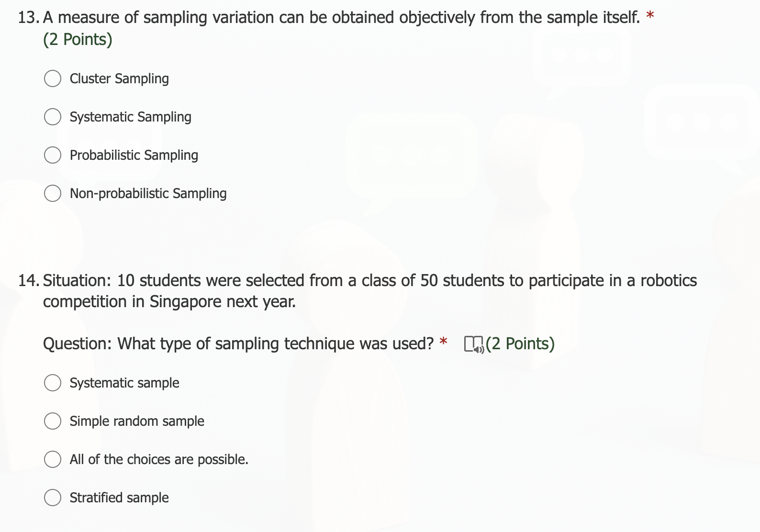Select Simple random sample answer

click(53, 421)
